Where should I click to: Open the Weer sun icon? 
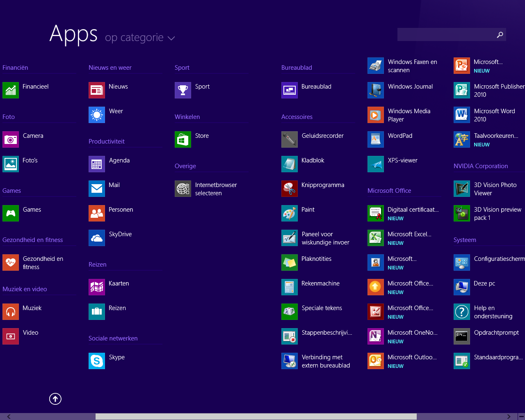(97, 115)
